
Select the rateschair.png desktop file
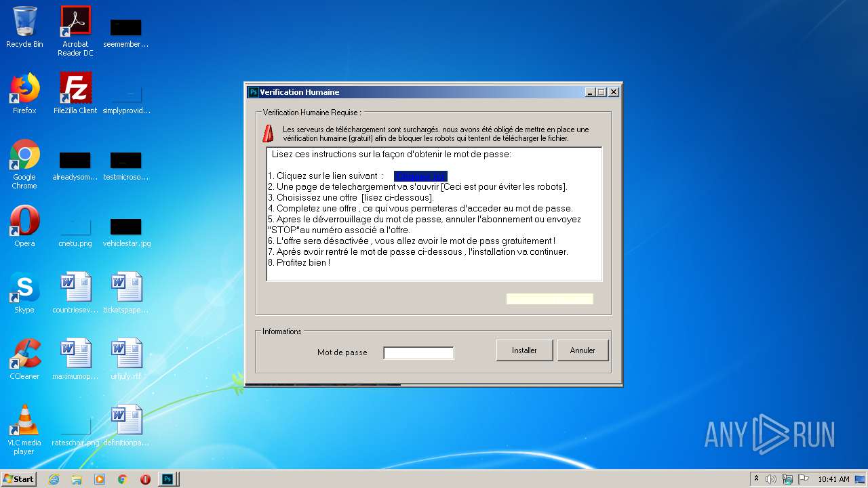pyautogui.click(x=75, y=430)
